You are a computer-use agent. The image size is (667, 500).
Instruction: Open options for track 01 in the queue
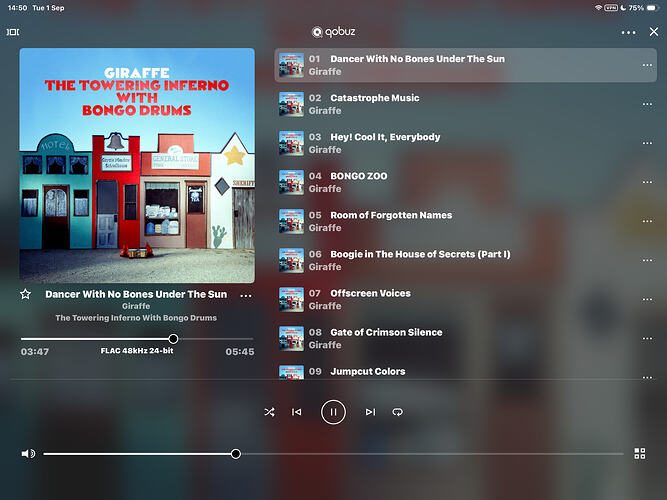(x=647, y=65)
